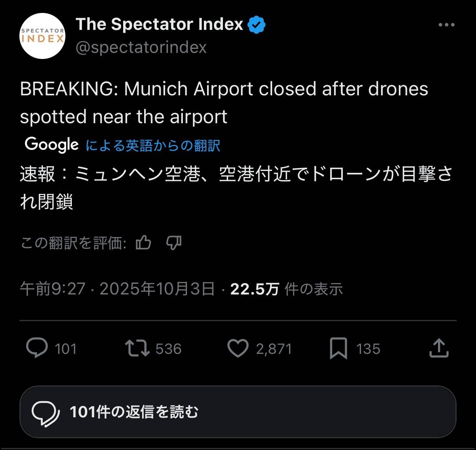Open The Spectator Index profile picture

tap(42, 36)
